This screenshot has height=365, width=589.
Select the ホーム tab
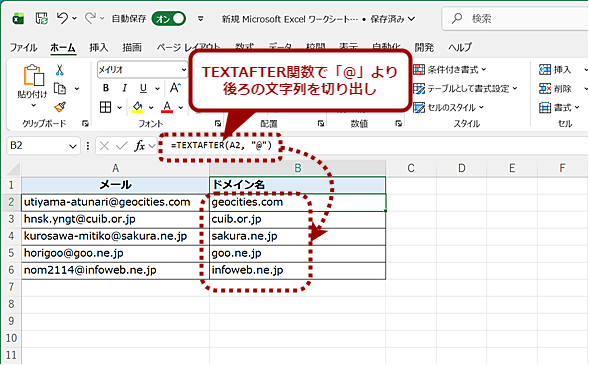[63, 47]
